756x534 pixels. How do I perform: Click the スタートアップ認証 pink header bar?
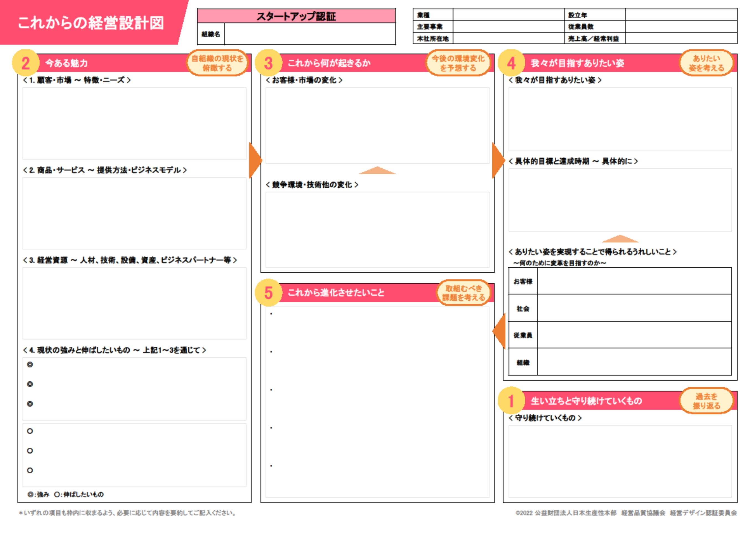coord(296,16)
